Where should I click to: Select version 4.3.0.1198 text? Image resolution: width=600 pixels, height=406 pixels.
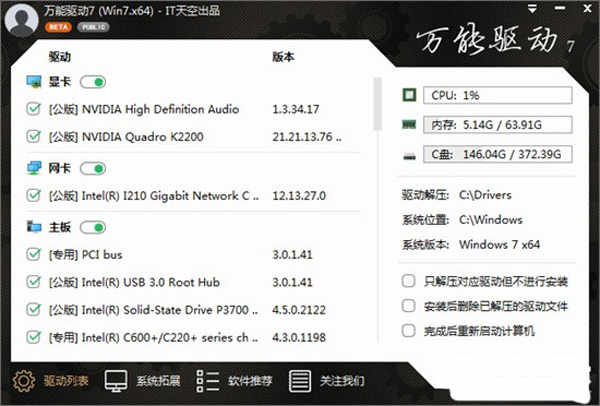tap(299, 338)
